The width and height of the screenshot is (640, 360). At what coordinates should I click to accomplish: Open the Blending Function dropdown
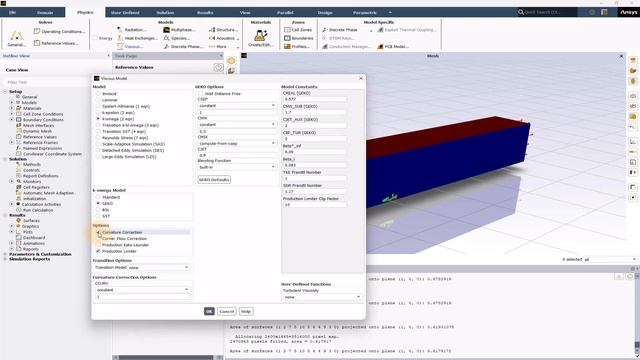(x=237, y=167)
